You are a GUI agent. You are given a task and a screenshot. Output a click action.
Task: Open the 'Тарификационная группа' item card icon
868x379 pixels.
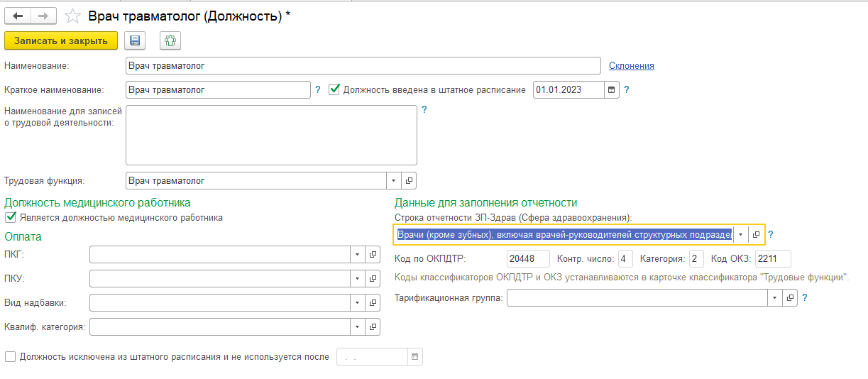tap(789, 298)
